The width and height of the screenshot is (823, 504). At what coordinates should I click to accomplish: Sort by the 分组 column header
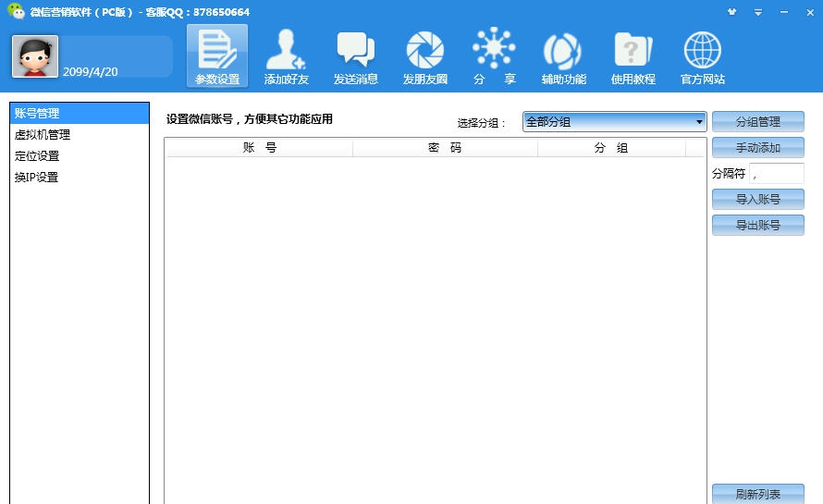[x=611, y=148]
